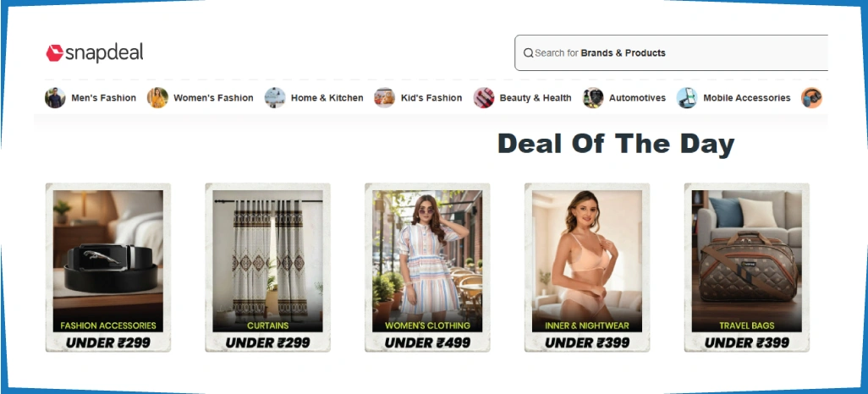This screenshot has height=394, width=868.
Task: Click the Snapdeal logo
Action: pos(94,53)
